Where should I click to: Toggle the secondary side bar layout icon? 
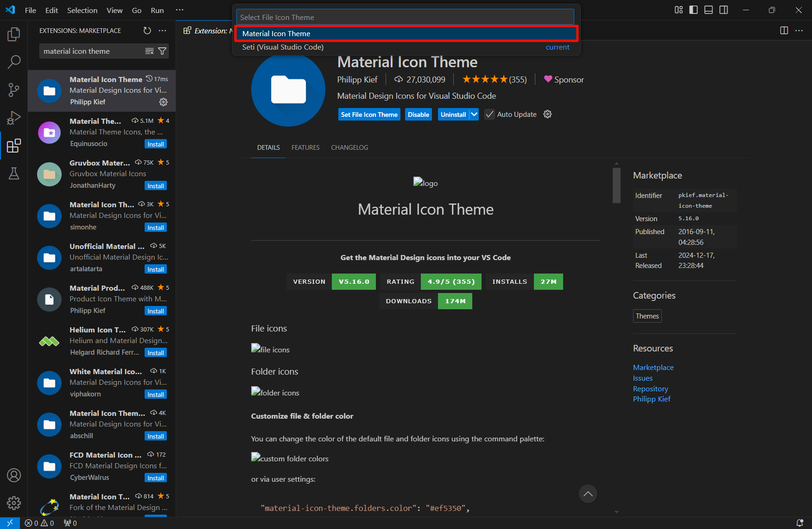click(x=723, y=10)
